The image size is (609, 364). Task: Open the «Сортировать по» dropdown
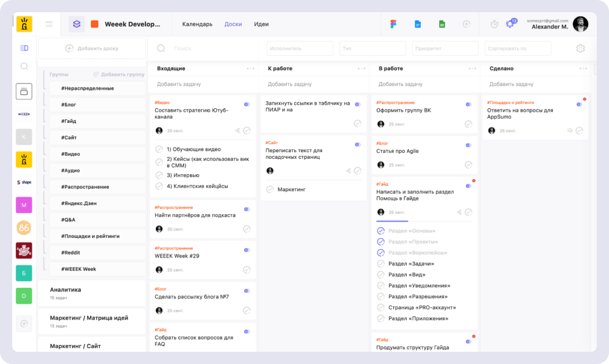tap(518, 49)
